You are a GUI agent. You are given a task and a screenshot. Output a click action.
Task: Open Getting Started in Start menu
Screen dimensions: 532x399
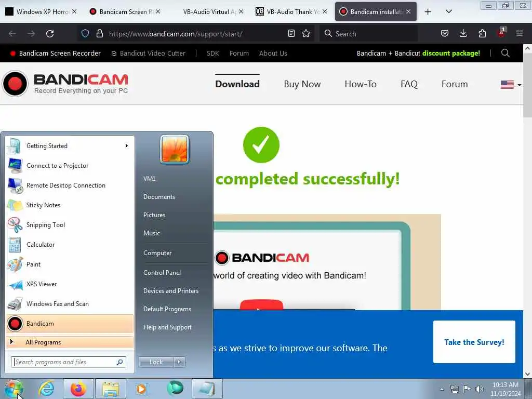pyautogui.click(x=70, y=146)
